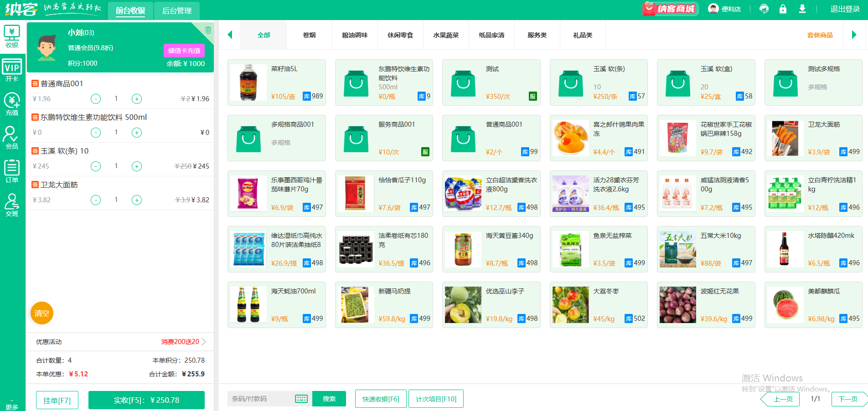Expand 优惠活动 消费200送20 promotion arrow
The height and width of the screenshot is (411, 868).
(x=204, y=342)
